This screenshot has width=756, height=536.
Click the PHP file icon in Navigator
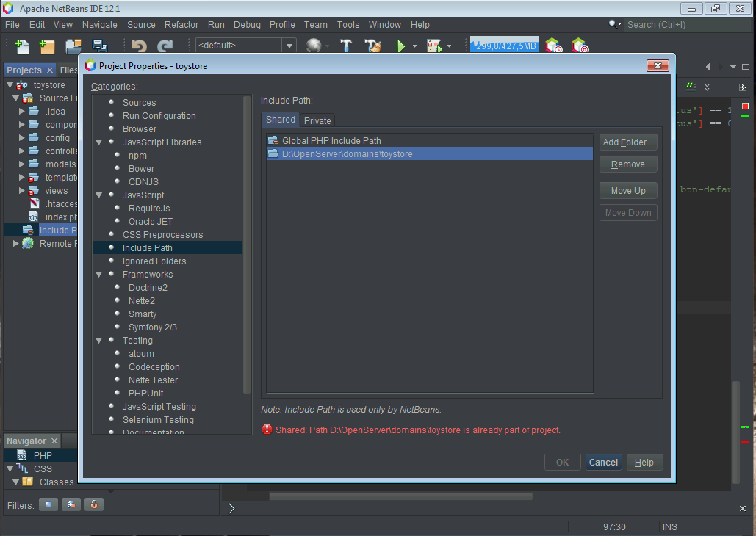tap(22, 455)
